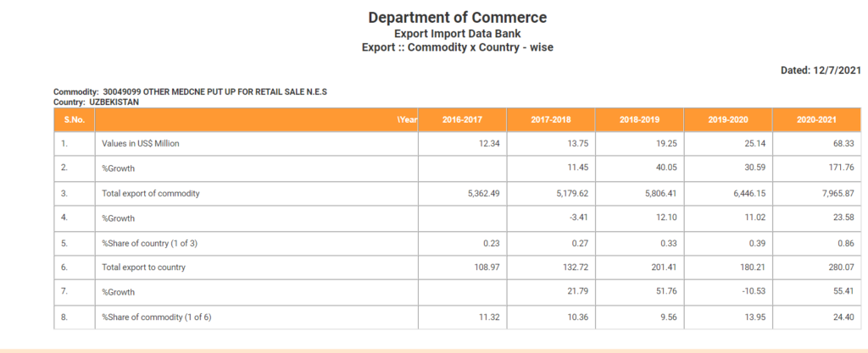Click the 2016-2017 column header
This screenshot has width=868, height=353.
click(x=462, y=119)
